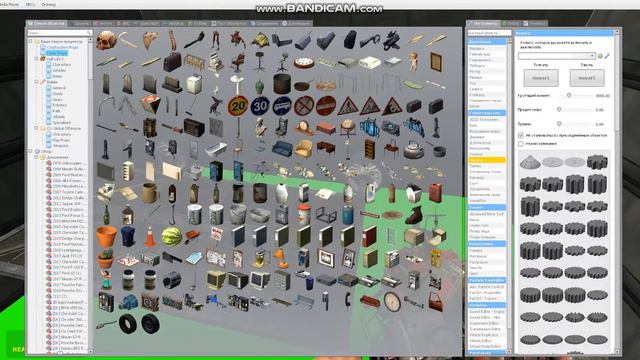Select the baby doll prop
640x360 pixels.
413,62
